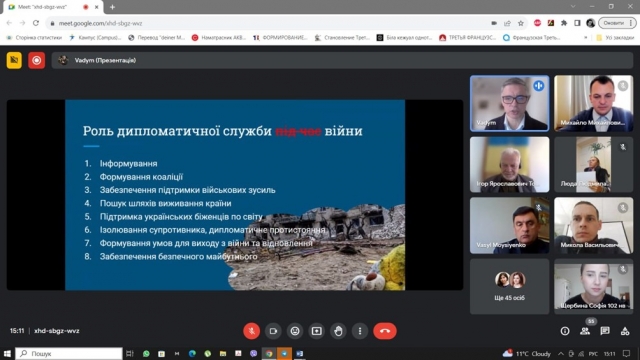The width and height of the screenshot is (640, 360).
Task: Select the Meet xhd-sbgz-wvz tab
Action: [x=52, y=7]
